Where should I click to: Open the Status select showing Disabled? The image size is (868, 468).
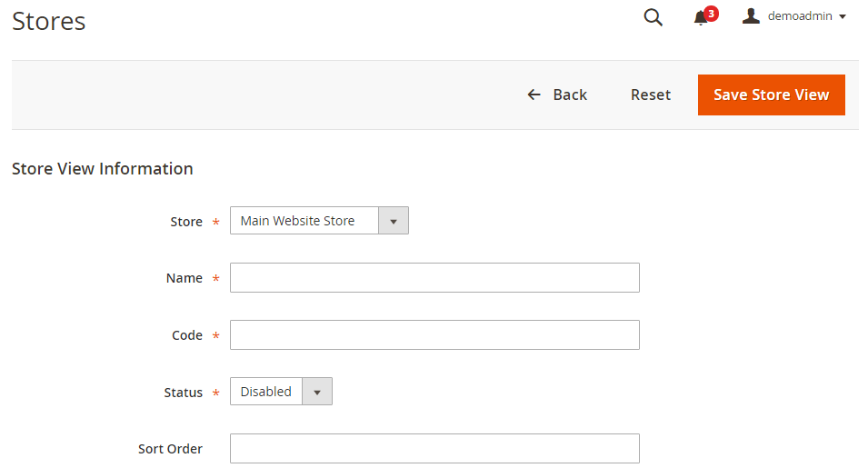pos(266,392)
